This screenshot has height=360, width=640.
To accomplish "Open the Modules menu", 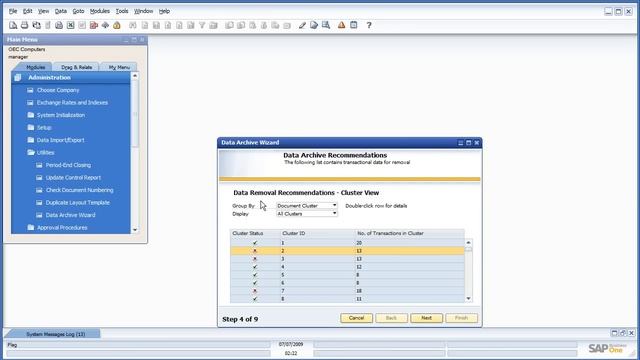I will (x=100, y=11).
